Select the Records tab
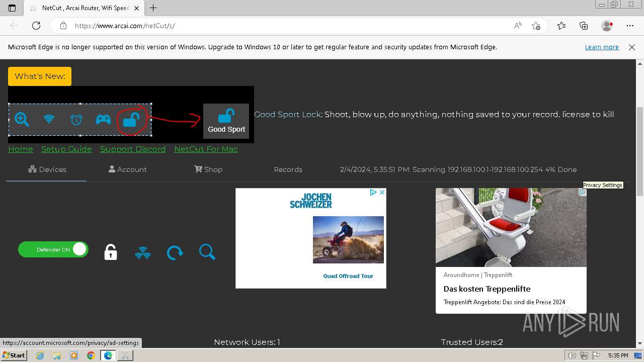The width and height of the screenshot is (644, 362). pos(288,169)
